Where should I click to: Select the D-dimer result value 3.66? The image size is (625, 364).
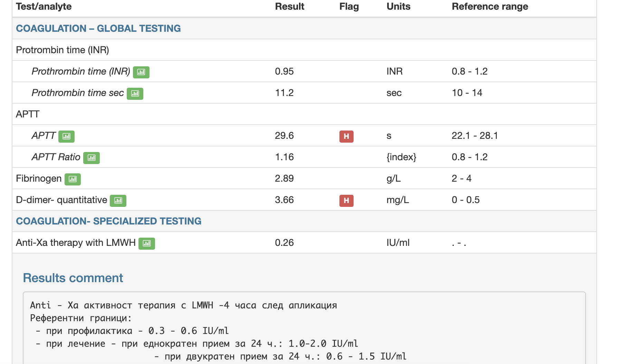point(284,200)
